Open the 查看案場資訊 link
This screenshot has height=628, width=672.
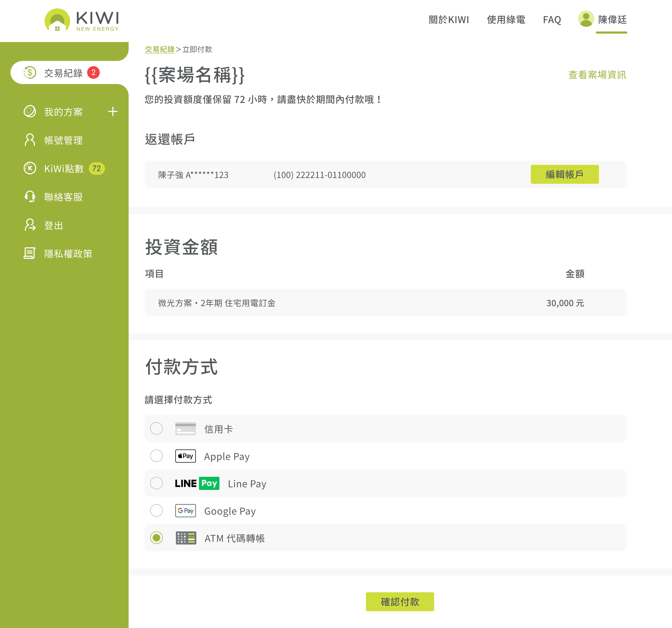tap(597, 75)
